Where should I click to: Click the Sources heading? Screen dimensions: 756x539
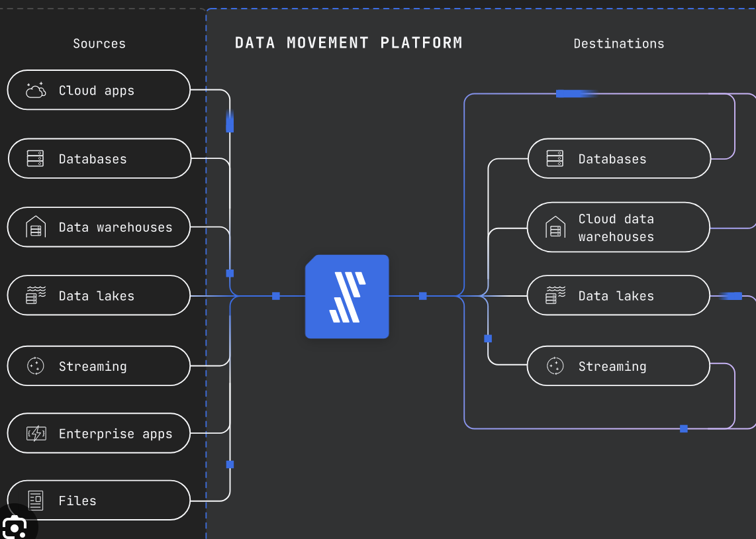click(99, 44)
